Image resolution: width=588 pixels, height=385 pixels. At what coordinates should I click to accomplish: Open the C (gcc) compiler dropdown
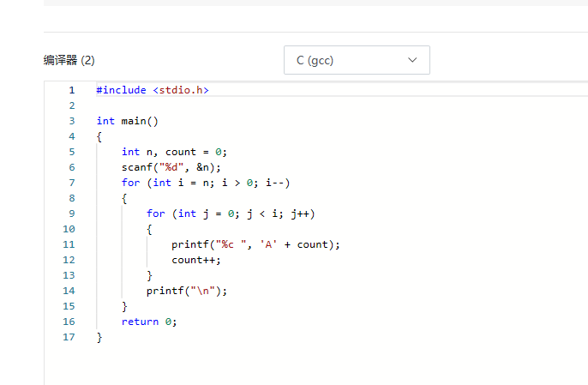point(357,60)
